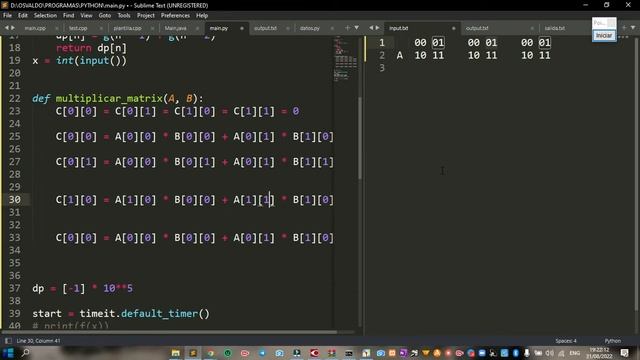Close the main.cpp tab
Screen dimensions: 640x360
(x=57, y=29)
